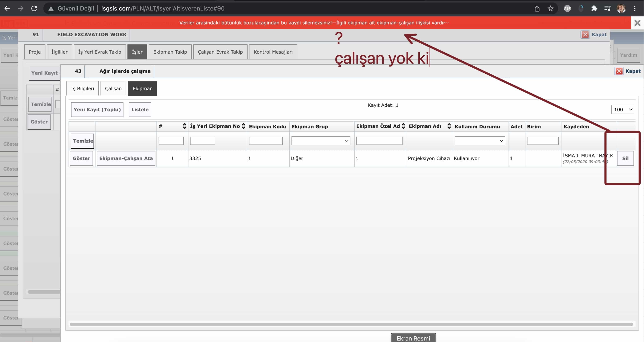Viewport: 644px width, 342px height.
Task: Switch to the Çalışan tab
Action: pos(113,89)
